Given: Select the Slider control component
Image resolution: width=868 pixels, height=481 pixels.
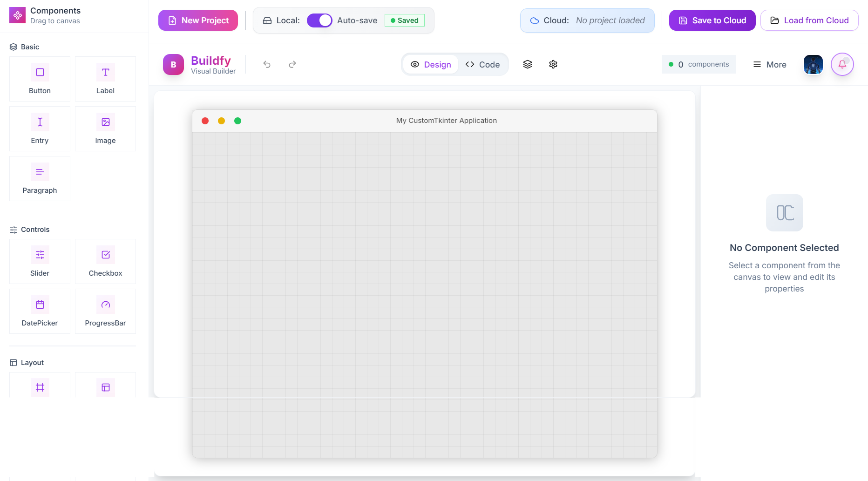Looking at the screenshot, I should click(39, 261).
